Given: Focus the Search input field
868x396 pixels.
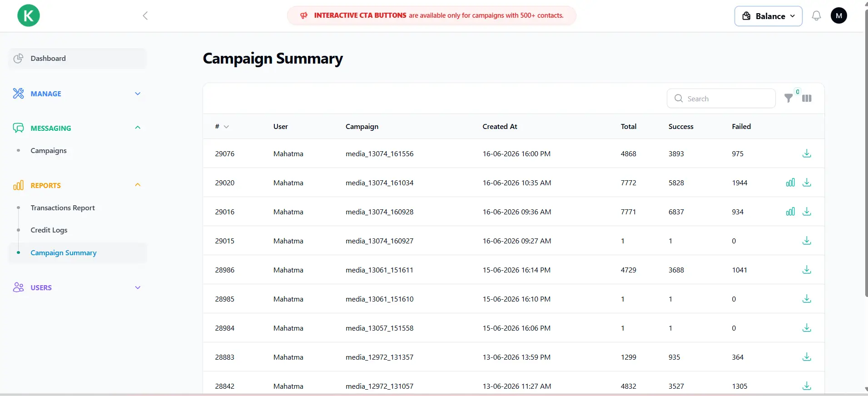Looking at the screenshot, I should 721,99.
